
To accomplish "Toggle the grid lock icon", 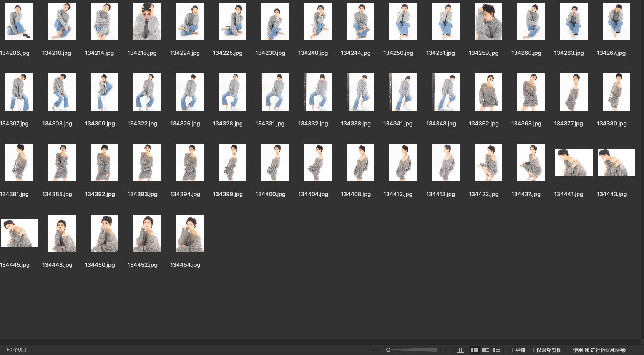I will tap(460, 350).
